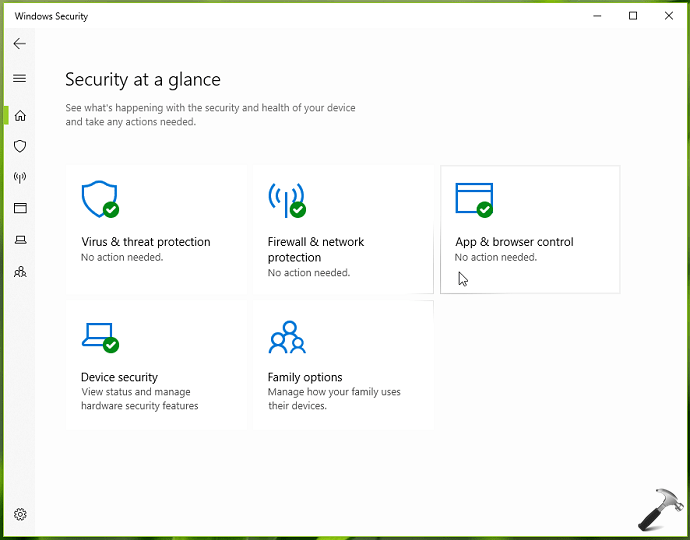Click 'See what's happening with the security' description
Image resolution: width=690 pixels, height=540 pixels.
pos(210,114)
